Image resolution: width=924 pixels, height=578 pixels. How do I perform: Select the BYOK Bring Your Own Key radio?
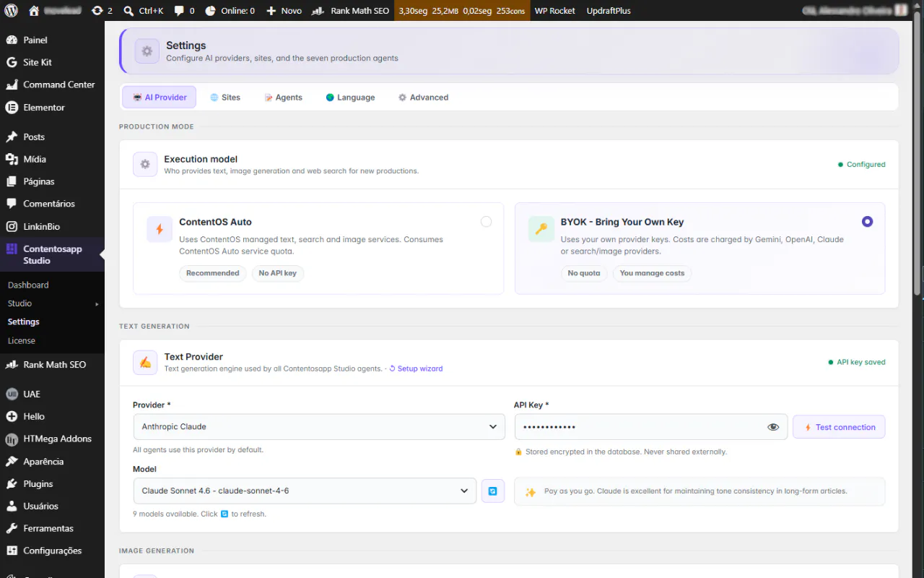(x=867, y=222)
